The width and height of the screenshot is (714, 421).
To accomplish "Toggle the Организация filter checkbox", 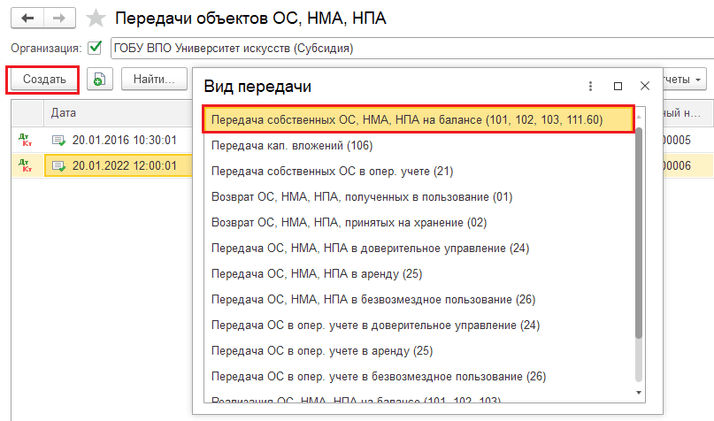I will pyautogui.click(x=95, y=47).
